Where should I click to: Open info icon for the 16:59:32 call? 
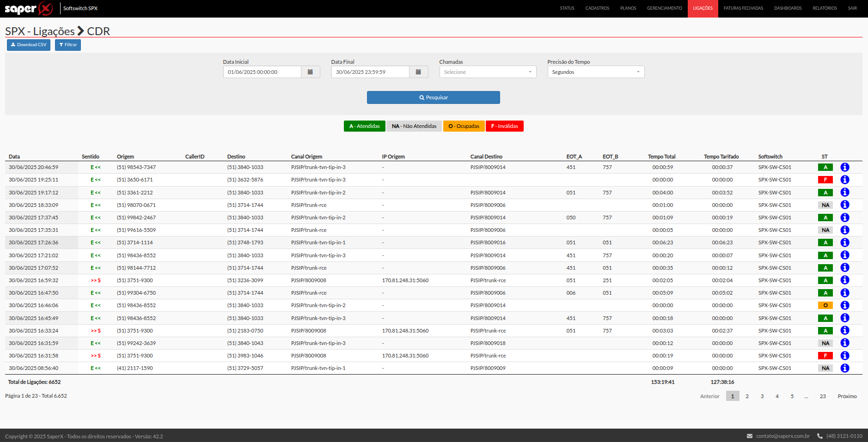coord(844,280)
